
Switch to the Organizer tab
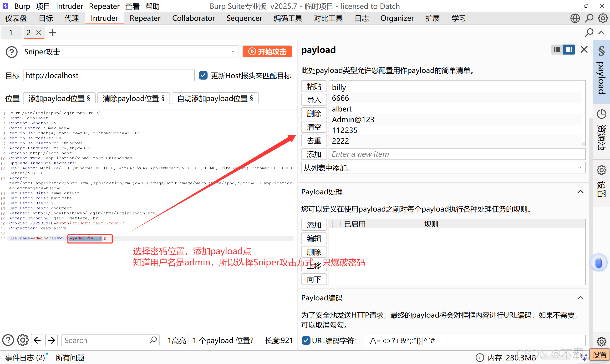click(397, 18)
